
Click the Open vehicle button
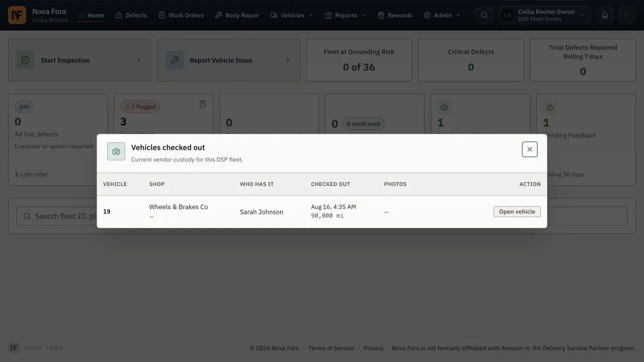[x=517, y=212]
